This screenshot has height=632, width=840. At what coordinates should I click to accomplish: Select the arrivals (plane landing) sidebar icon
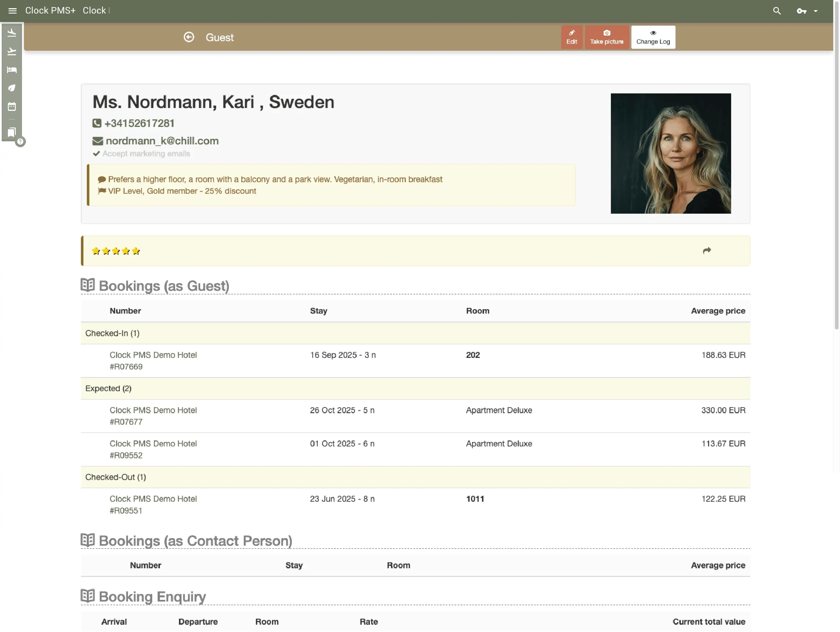[12, 32]
